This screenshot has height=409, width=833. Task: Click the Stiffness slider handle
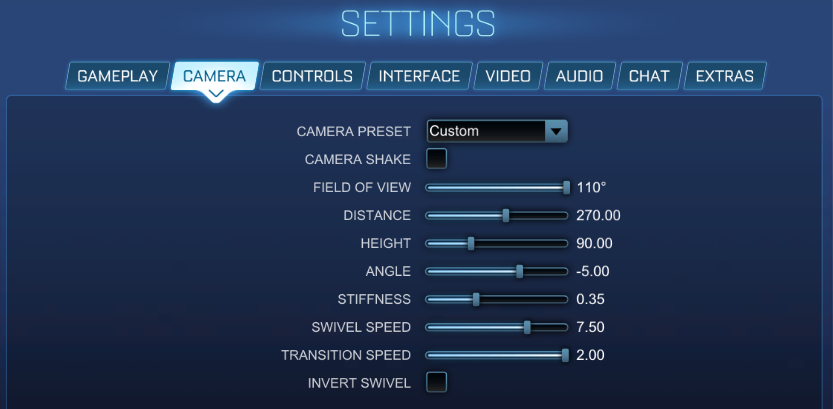[x=476, y=299]
